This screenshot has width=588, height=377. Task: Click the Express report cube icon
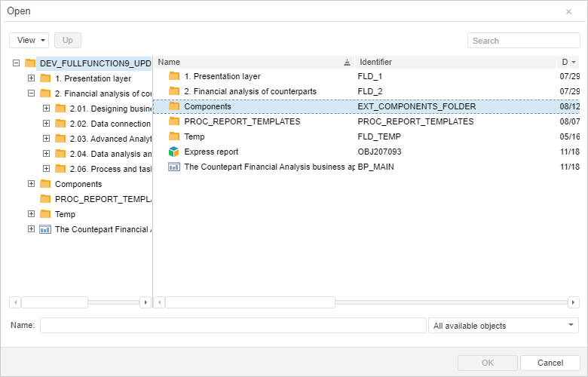pos(174,152)
